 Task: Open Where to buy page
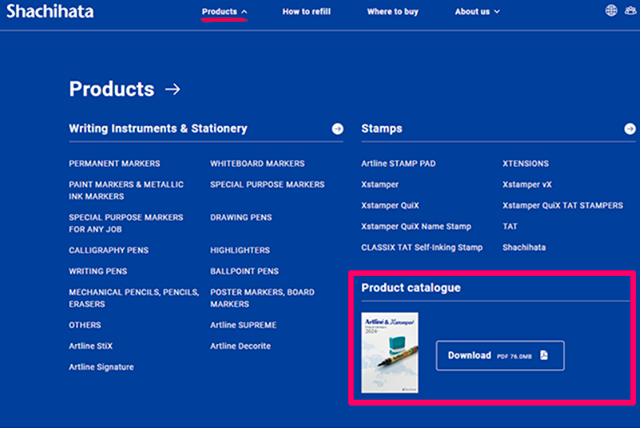(393, 12)
